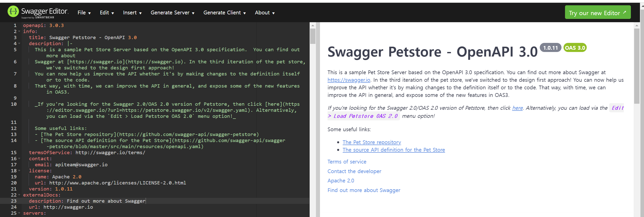Open the About menu
Screen dimensions: 644x217
(265, 13)
